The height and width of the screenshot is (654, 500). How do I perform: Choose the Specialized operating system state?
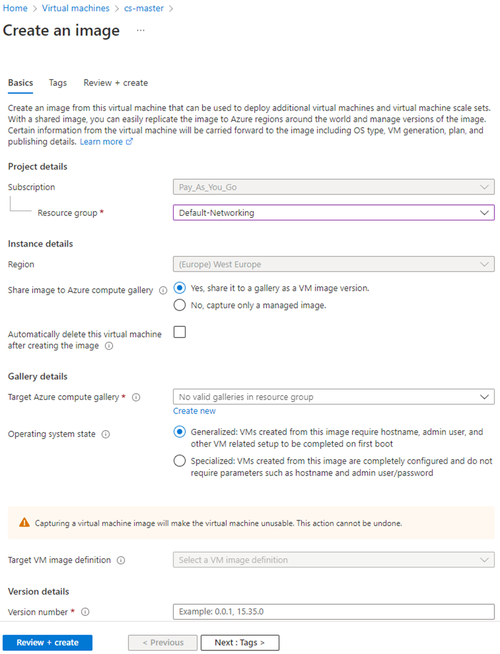click(x=180, y=461)
